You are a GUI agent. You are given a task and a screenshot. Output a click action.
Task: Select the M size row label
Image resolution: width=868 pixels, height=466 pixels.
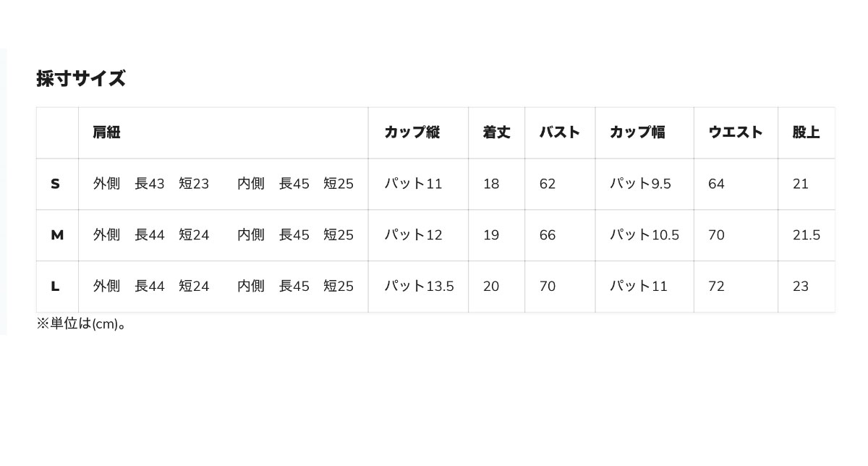pyautogui.click(x=57, y=235)
